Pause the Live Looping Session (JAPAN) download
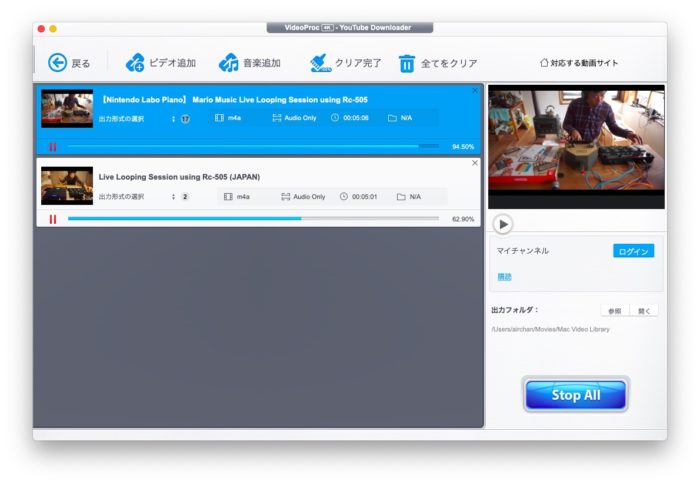 53,219
